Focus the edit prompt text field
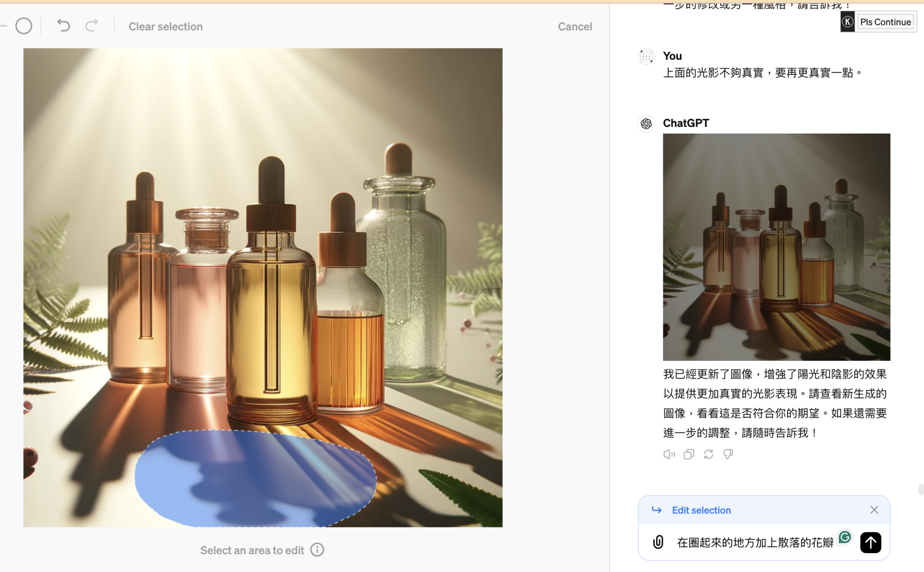This screenshot has height=572, width=924. point(755,542)
